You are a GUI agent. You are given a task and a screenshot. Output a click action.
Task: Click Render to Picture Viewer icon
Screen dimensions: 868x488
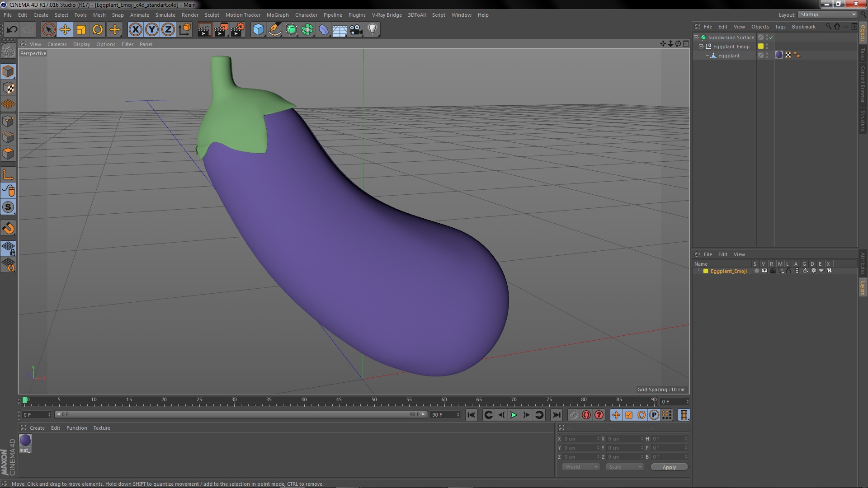pos(221,30)
